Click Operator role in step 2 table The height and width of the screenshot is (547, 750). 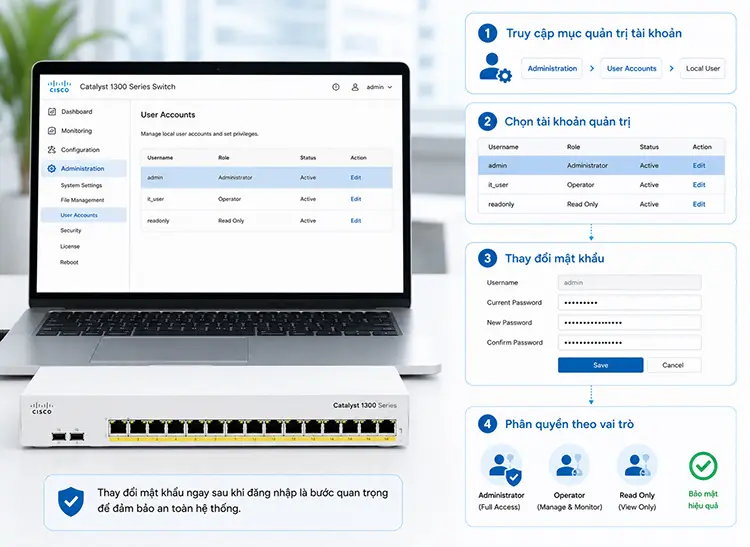click(581, 185)
